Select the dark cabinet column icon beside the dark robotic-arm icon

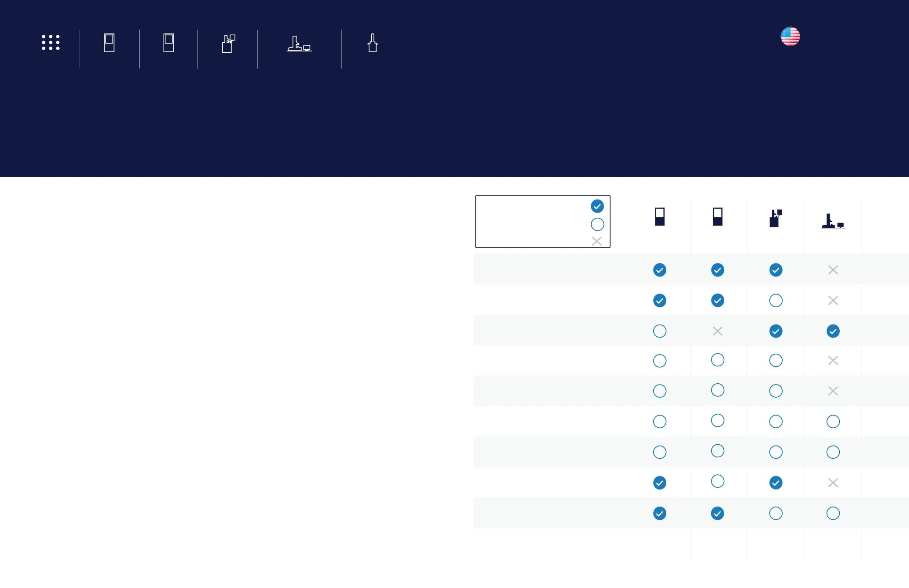(718, 216)
